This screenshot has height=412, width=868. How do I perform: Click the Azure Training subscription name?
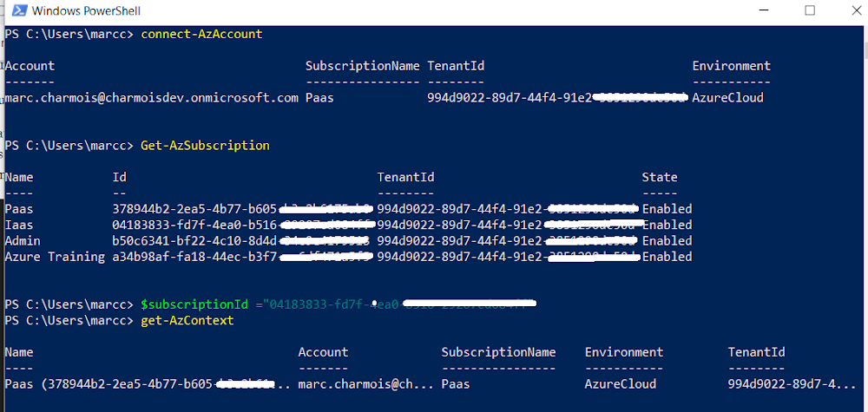click(55, 257)
